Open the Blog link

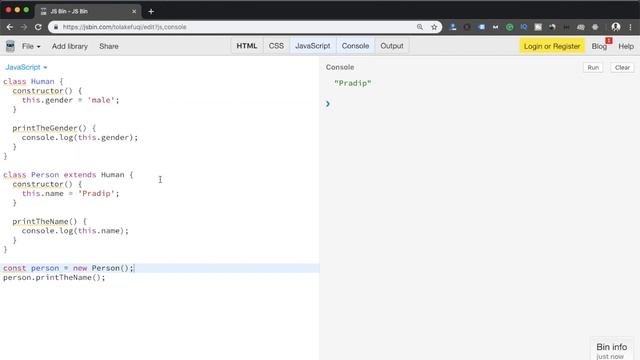(599, 46)
